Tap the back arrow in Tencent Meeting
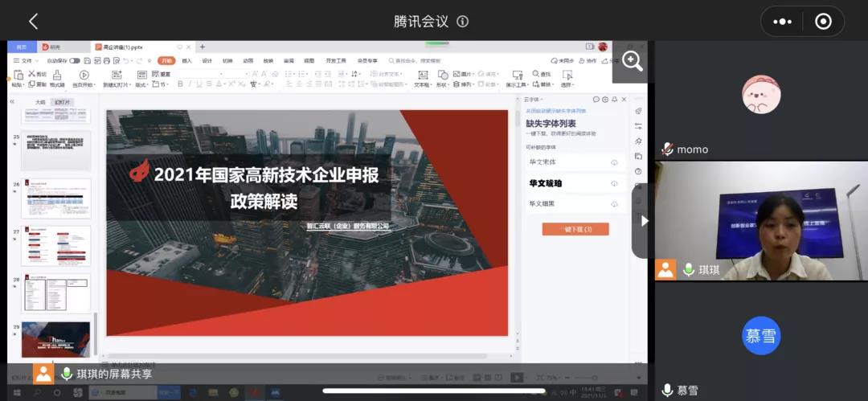This screenshot has width=868, height=401. tap(33, 22)
